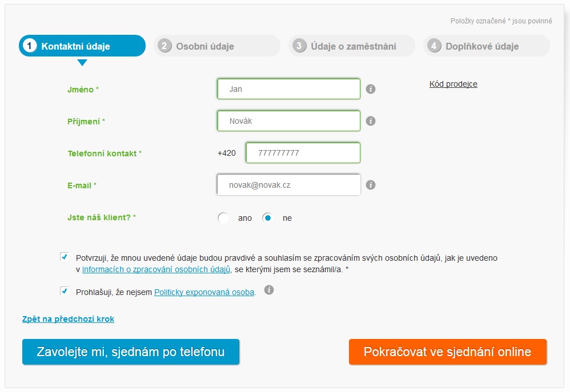The height and width of the screenshot is (392, 570).
Task: Go to Údaje o zaměstnání tab
Action: [352, 46]
